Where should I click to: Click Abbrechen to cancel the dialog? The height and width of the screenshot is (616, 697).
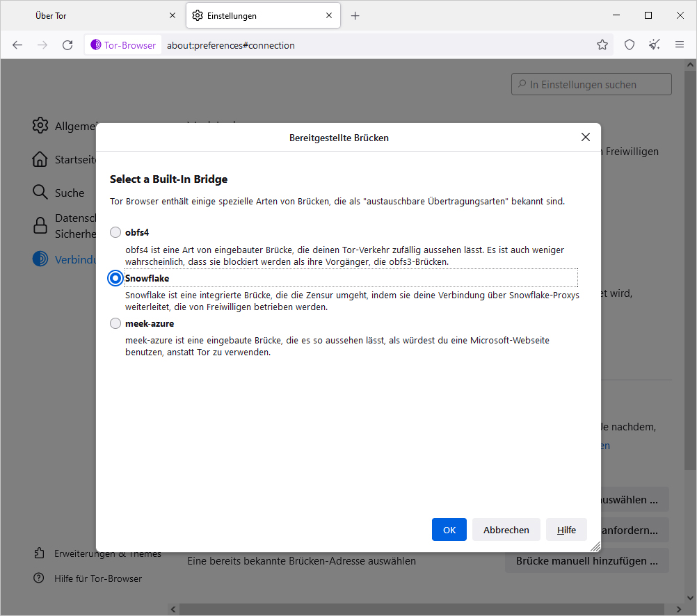click(x=506, y=530)
